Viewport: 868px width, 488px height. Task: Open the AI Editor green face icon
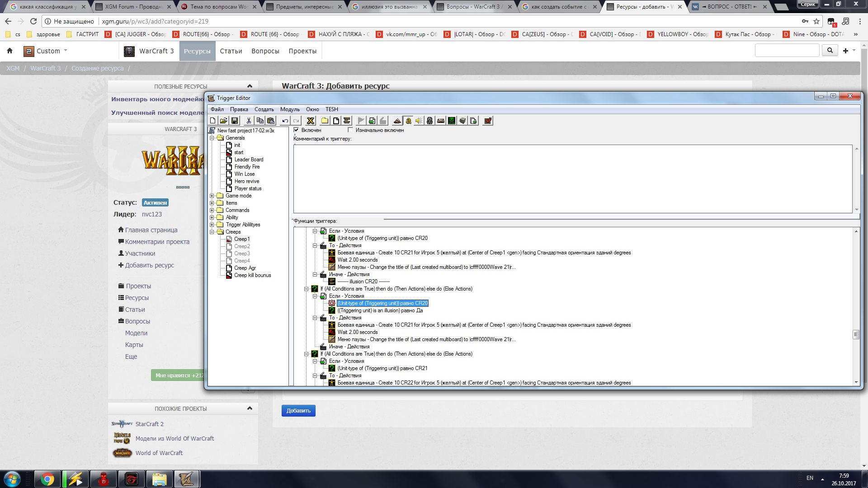[452, 121]
